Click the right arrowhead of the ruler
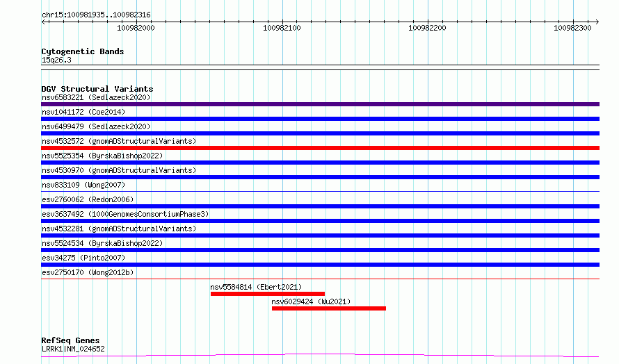The image size is (619, 364). point(597,22)
